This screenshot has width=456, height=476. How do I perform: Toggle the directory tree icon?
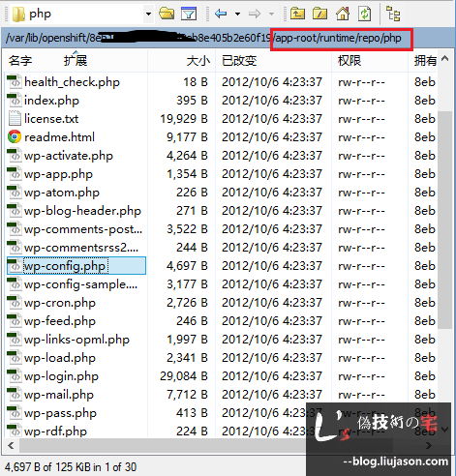(x=393, y=14)
